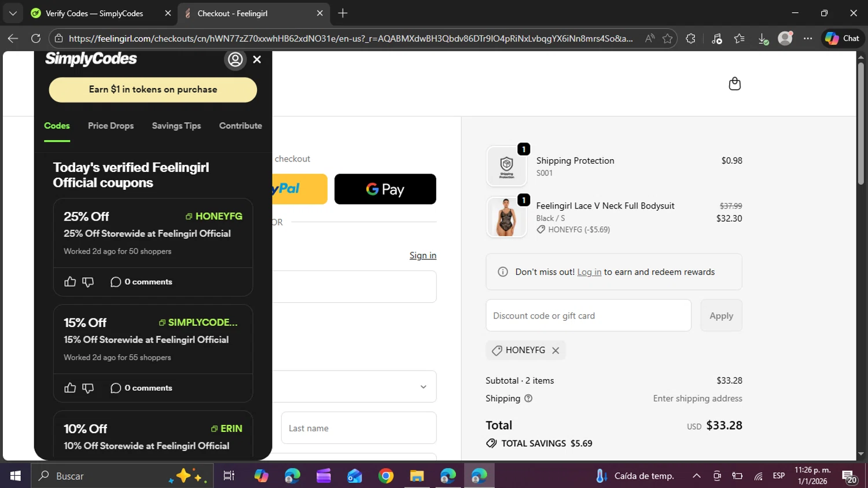Show hidden system tray icons
This screenshot has width=868, height=488.
coord(697,476)
